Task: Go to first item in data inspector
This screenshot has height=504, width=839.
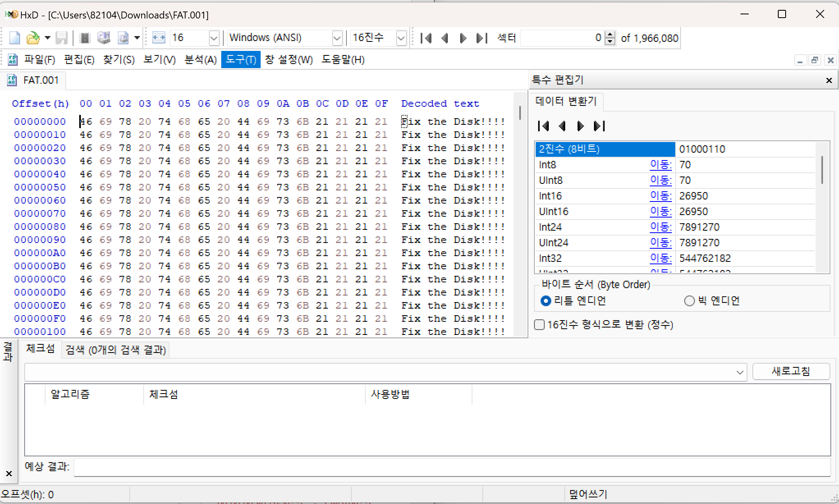Action: 543,126
